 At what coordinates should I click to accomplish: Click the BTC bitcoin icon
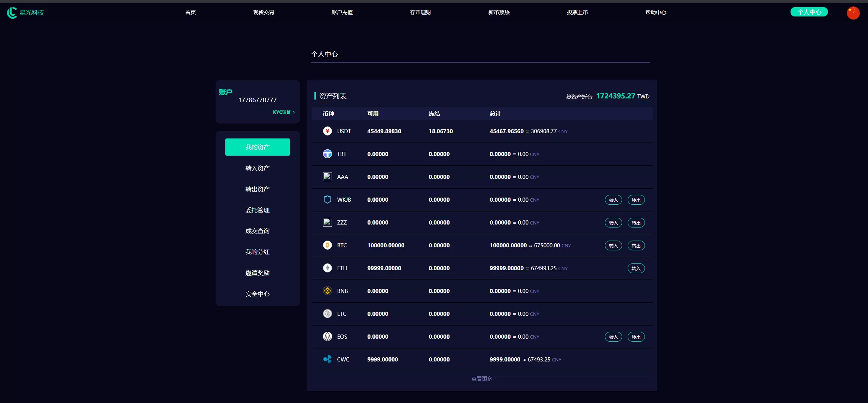click(x=327, y=245)
